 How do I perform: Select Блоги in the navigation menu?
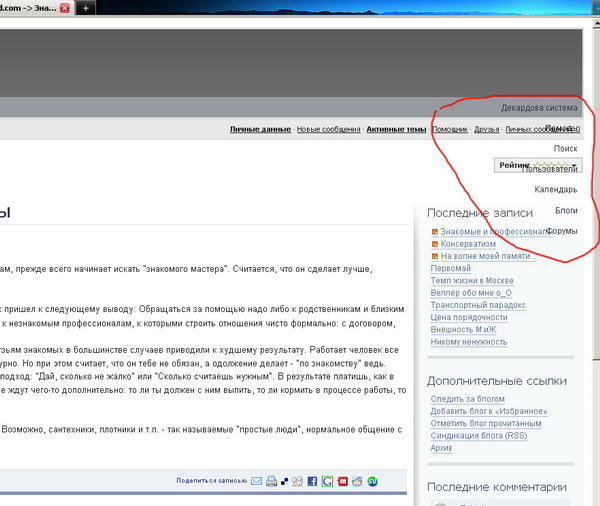click(x=566, y=210)
